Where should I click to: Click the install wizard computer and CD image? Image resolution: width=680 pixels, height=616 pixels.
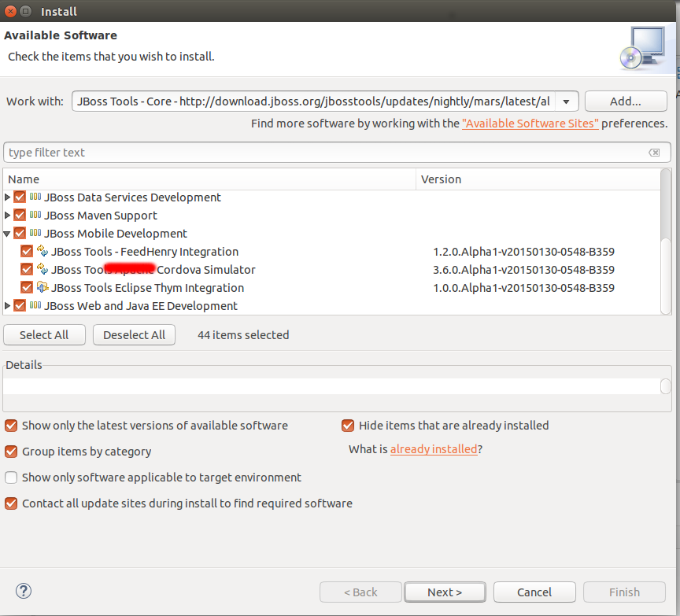[643, 48]
